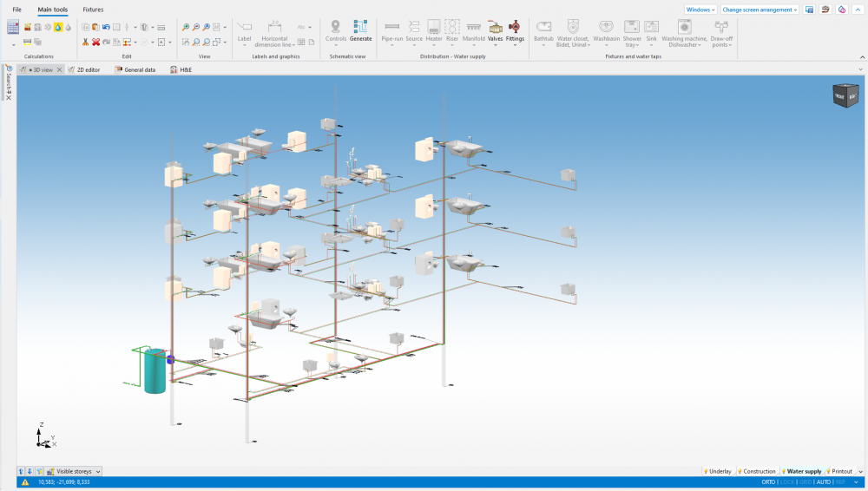Open the File menu
The image size is (868, 491).
tap(16, 10)
